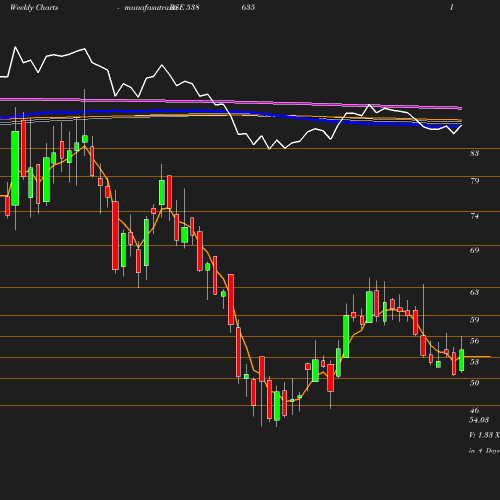Viewport: 500px width, 500px height.
Task: Click the price axis label '53'
Action: click(474, 362)
